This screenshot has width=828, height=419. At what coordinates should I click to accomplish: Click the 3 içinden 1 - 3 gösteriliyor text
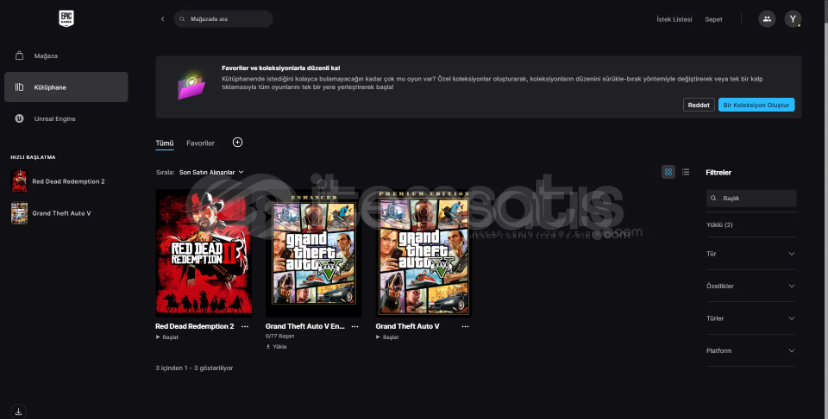pos(194,368)
